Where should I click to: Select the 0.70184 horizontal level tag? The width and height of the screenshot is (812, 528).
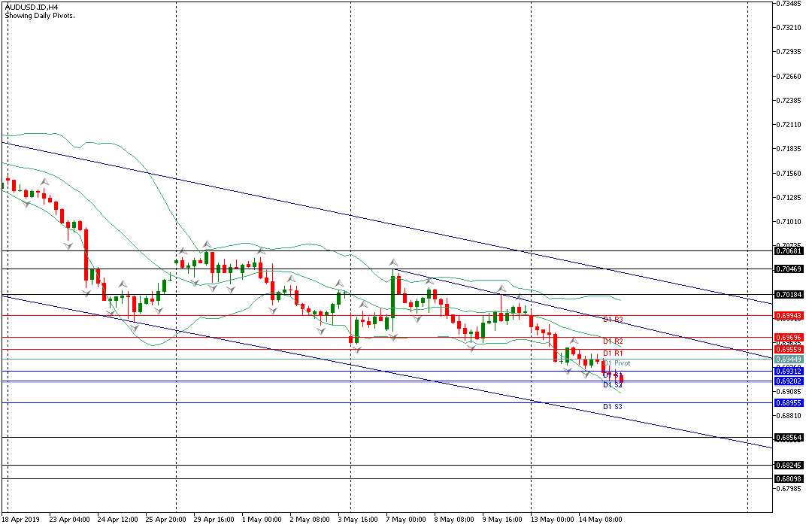(788, 295)
